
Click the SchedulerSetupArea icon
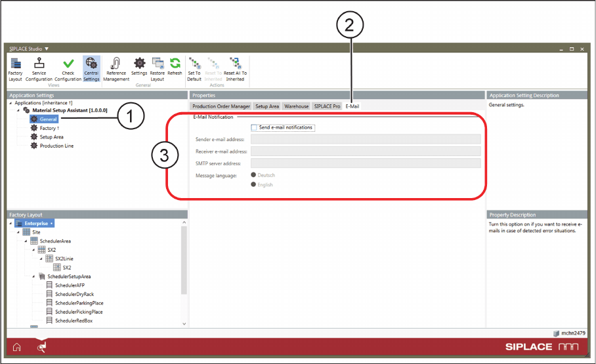42,276
